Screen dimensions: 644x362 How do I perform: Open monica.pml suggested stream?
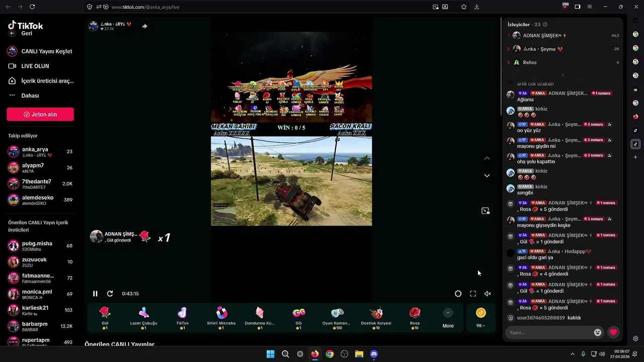40,294
